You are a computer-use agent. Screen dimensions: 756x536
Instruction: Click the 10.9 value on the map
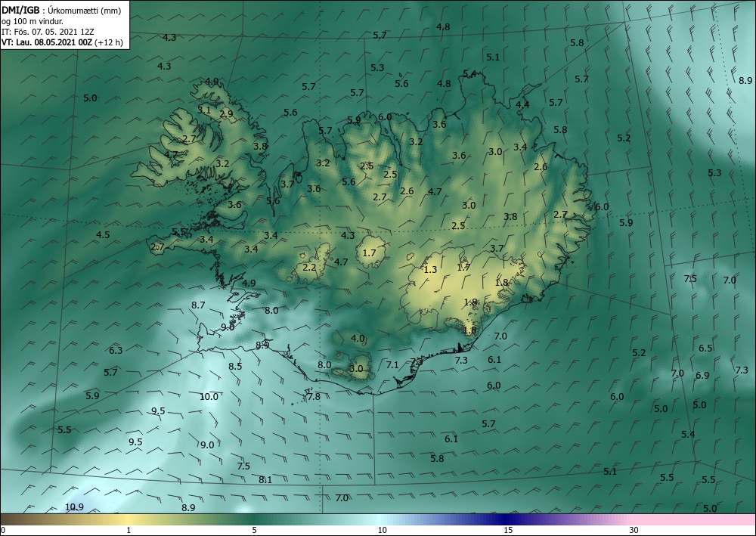tap(74, 507)
